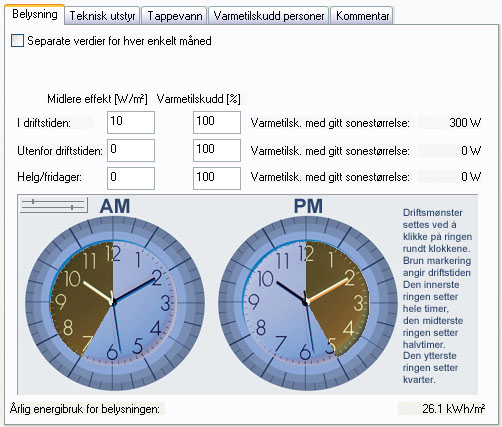Click the Belysning tab
This screenshot has height=427, width=502.
[35, 14]
